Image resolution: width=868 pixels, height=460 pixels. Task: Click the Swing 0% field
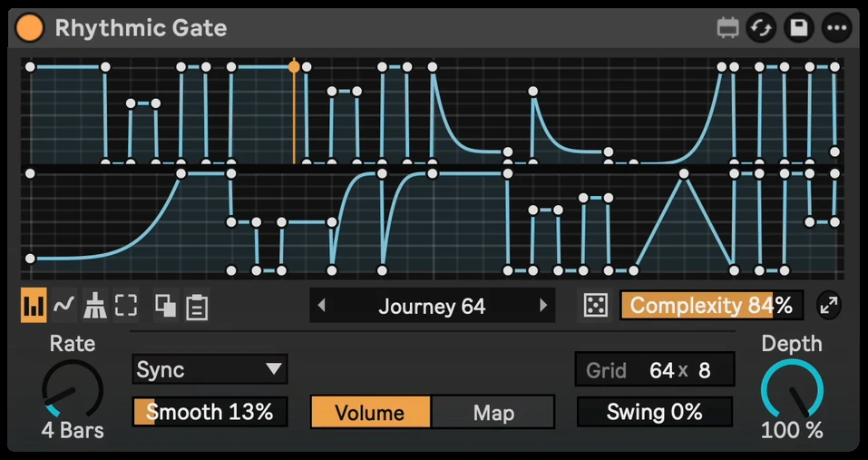[655, 413]
